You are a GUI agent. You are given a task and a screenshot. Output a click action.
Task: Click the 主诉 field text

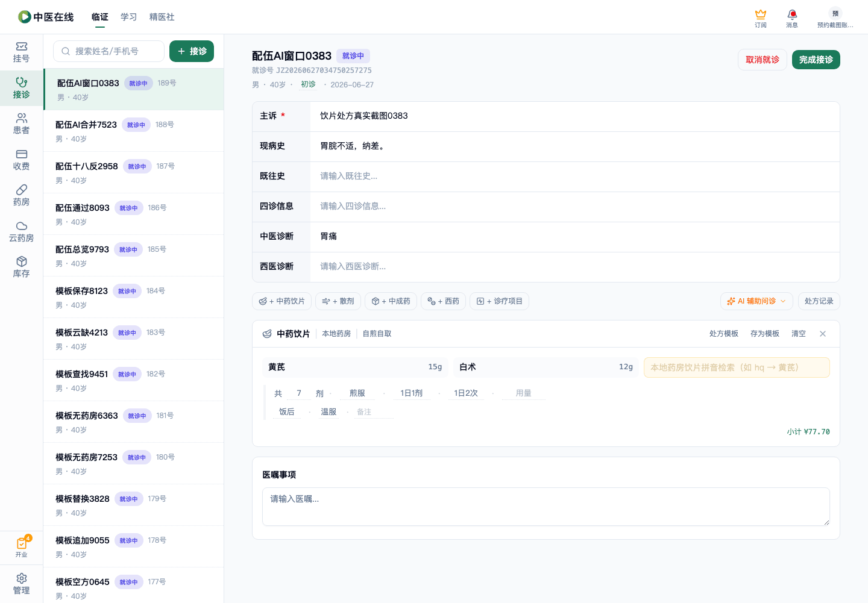(x=364, y=116)
